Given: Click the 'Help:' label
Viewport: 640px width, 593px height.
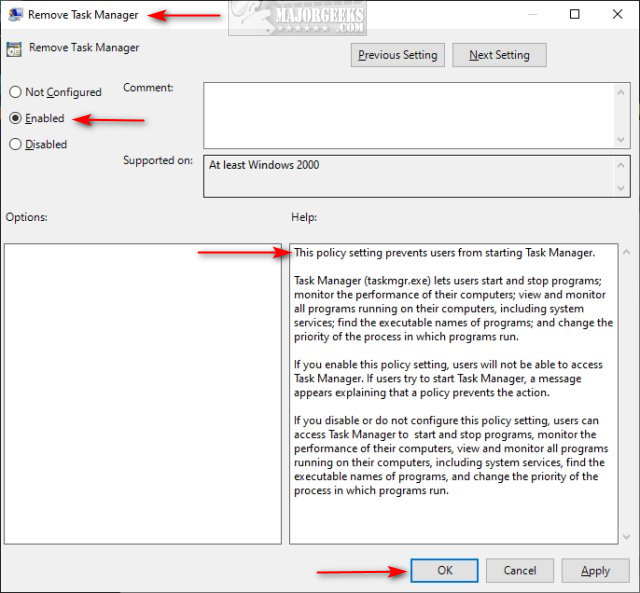Looking at the screenshot, I should [304, 217].
